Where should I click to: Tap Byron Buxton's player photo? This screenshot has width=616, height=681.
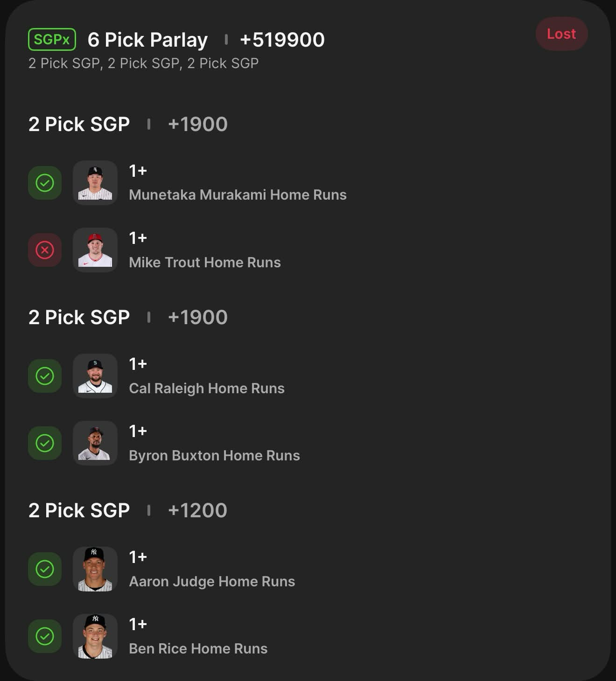point(95,443)
